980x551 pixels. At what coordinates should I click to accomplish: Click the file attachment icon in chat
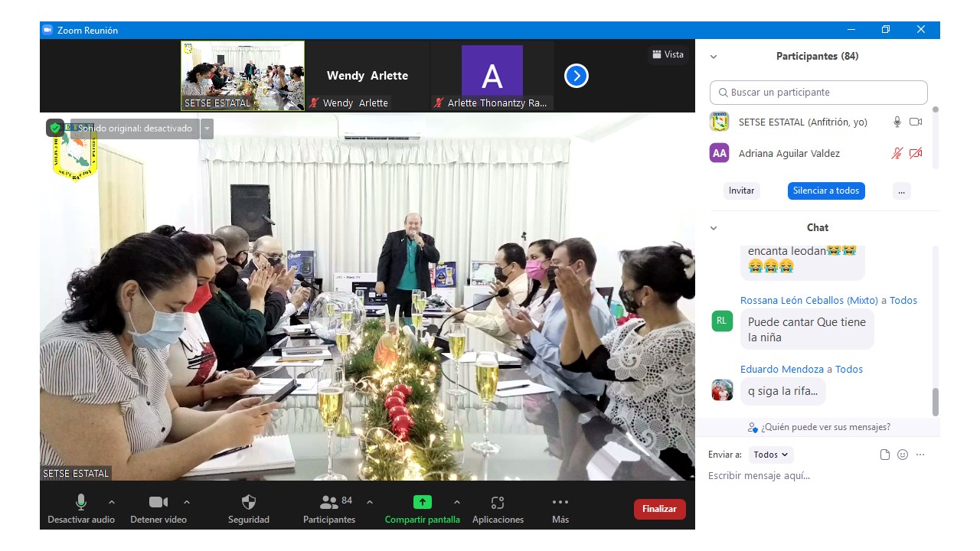tap(885, 455)
